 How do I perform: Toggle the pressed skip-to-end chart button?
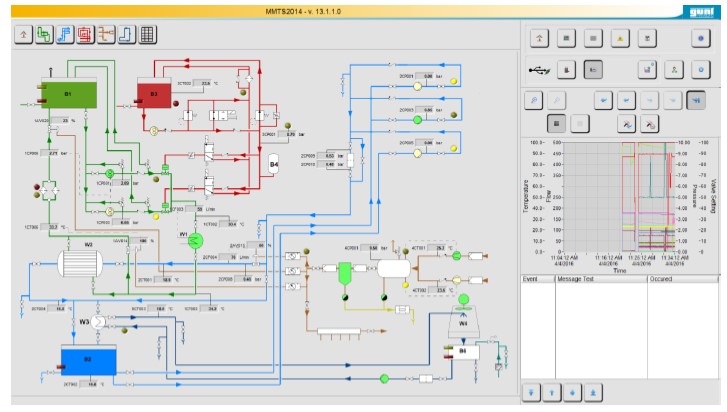click(x=696, y=99)
